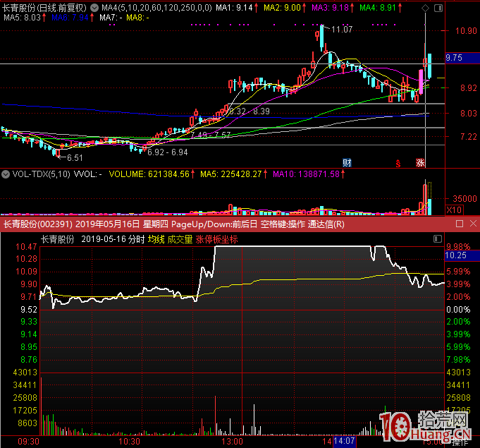Viewport: 480px width, 448px height.
Task: Click the 8.76 intraday price axis label
Action: point(29,360)
